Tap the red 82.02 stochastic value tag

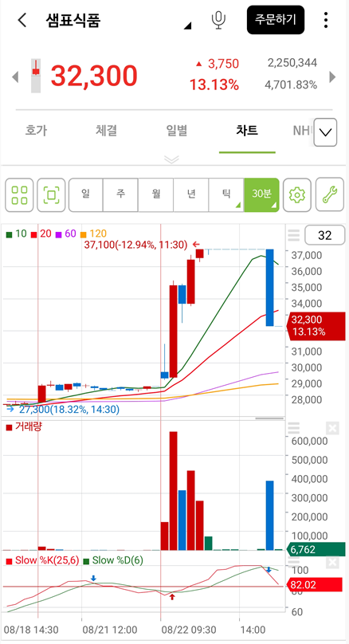[x=314, y=584]
